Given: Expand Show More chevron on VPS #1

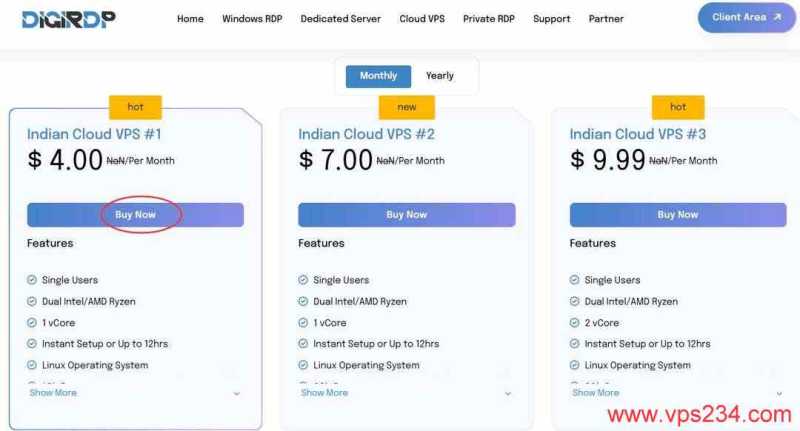Looking at the screenshot, I should (237, 394).
